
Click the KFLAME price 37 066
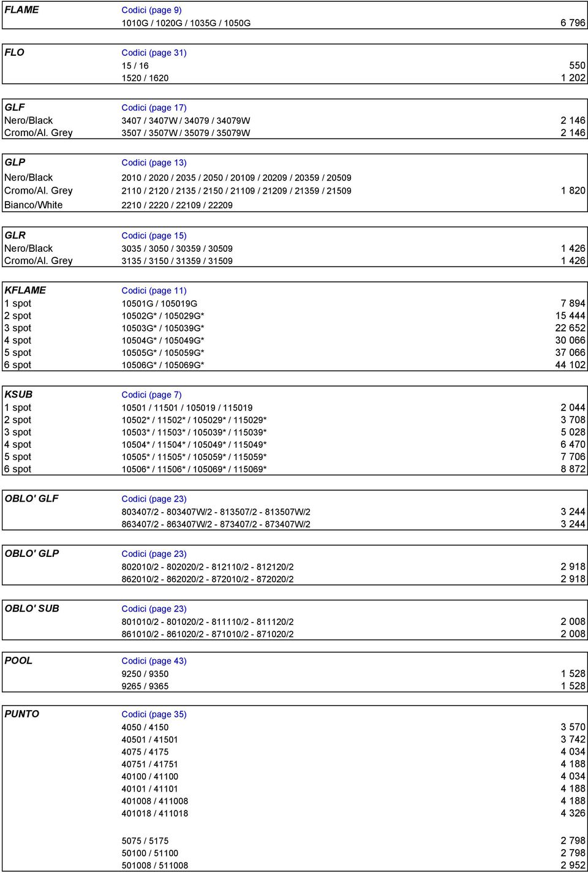click(570, 353)
